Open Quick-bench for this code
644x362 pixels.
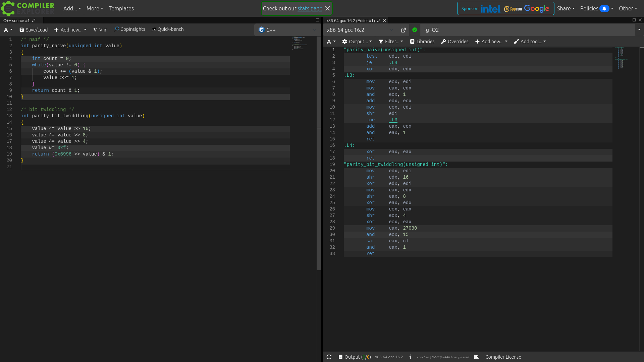(168, 29)
